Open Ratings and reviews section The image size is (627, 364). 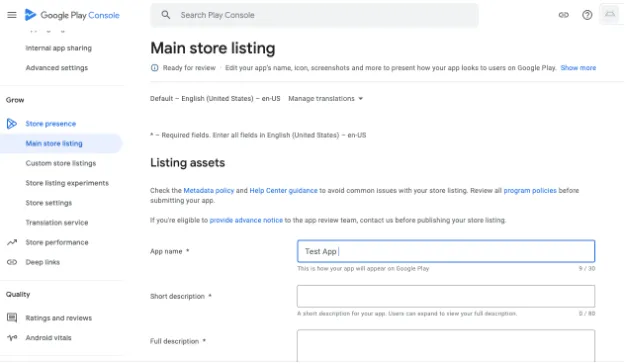point(59,318)
